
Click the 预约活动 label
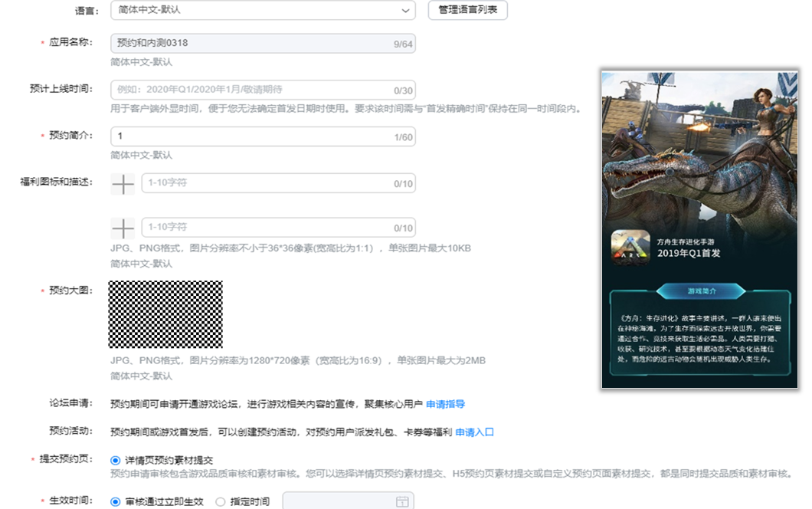coord(71,432)
